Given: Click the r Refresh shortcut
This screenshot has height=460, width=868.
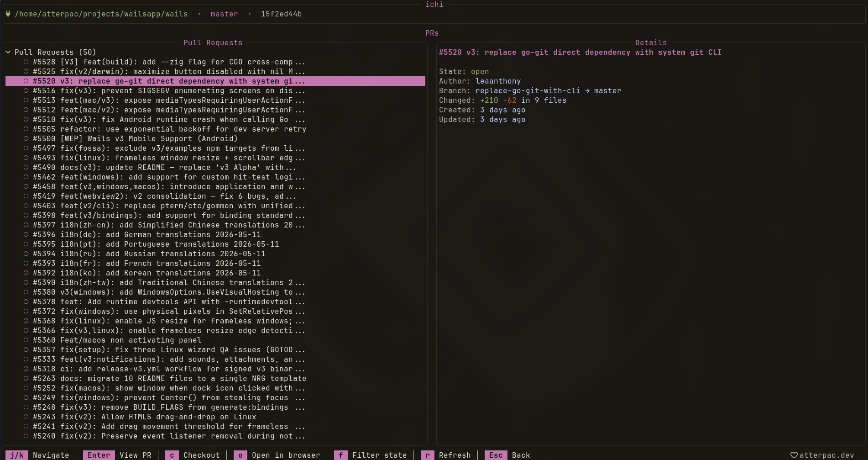Looking at the screenshot, I should (x=445, y=455).
